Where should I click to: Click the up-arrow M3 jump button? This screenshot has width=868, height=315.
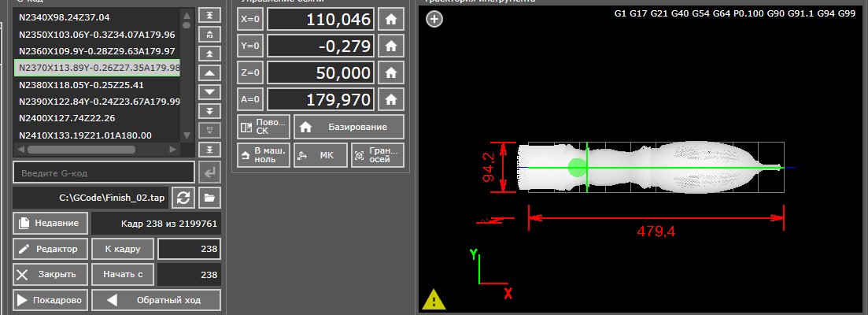209,35
